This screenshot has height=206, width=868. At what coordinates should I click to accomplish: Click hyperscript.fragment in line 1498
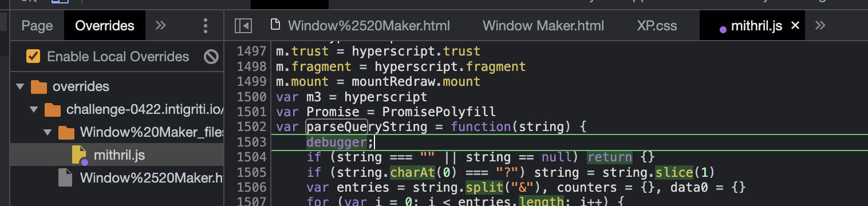coord(450,67)
